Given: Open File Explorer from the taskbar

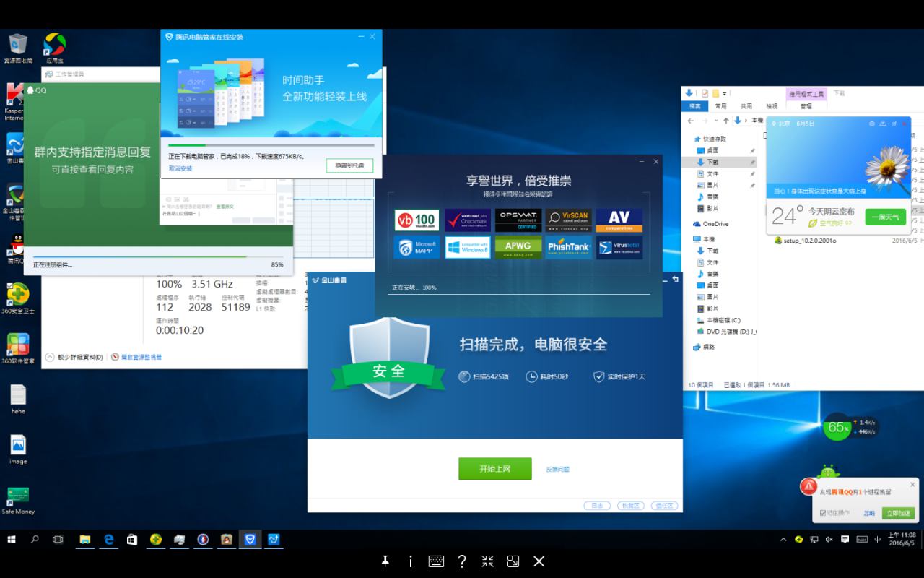Looking at the screenshot, I should [x=85, y=539].
